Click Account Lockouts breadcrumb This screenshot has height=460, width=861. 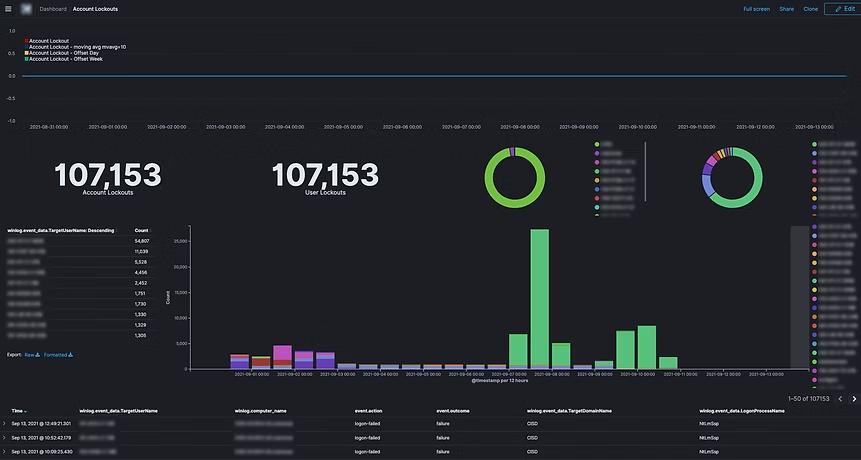click(95, 8)
